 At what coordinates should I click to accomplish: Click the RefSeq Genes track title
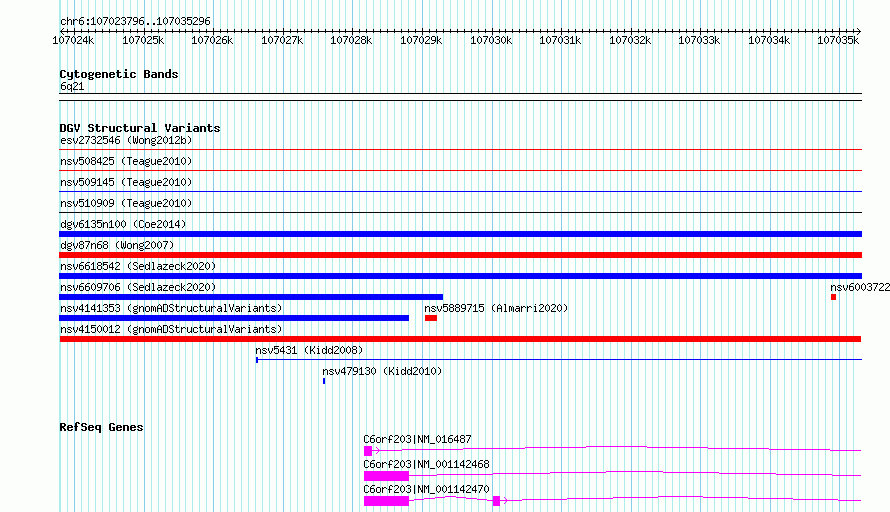[101, 427]
